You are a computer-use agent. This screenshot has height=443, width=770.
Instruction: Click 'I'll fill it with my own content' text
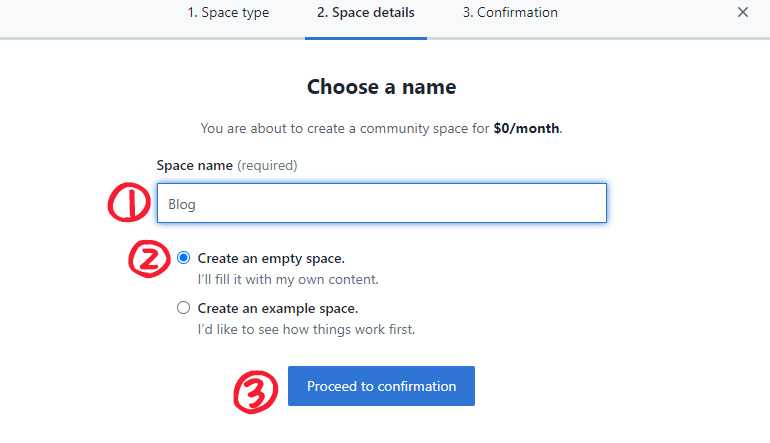[x=288, y=280]
